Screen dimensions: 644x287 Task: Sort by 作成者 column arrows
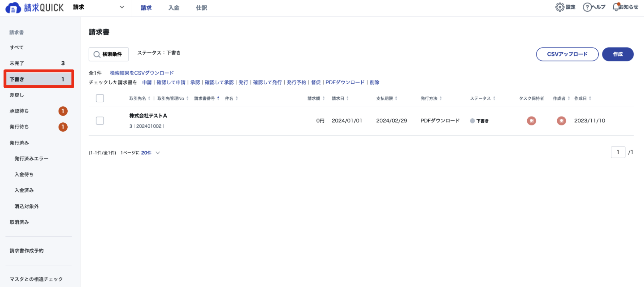pyautogui.click(x=569, y=98)
